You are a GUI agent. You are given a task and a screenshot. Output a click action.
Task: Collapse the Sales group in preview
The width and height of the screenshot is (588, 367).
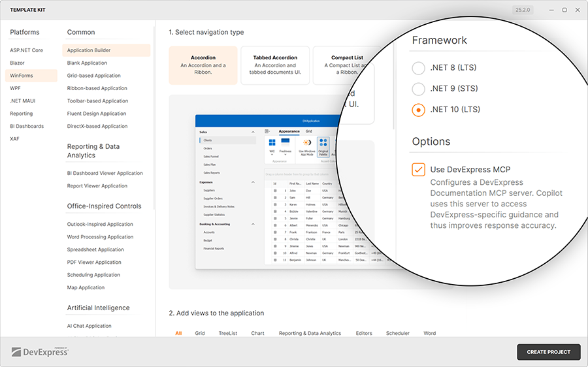(253, 132)
